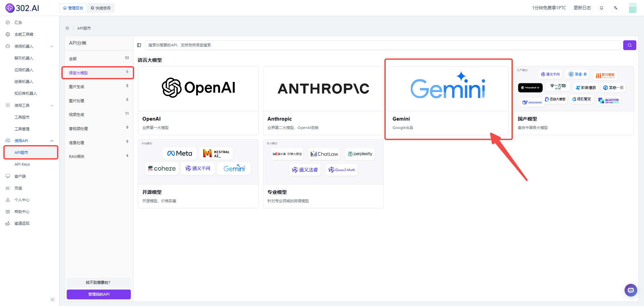The width and height of the screenshot is (644, 306).
Task: Click the 汇总 dashboard icon
Action: tap(8, 23)
